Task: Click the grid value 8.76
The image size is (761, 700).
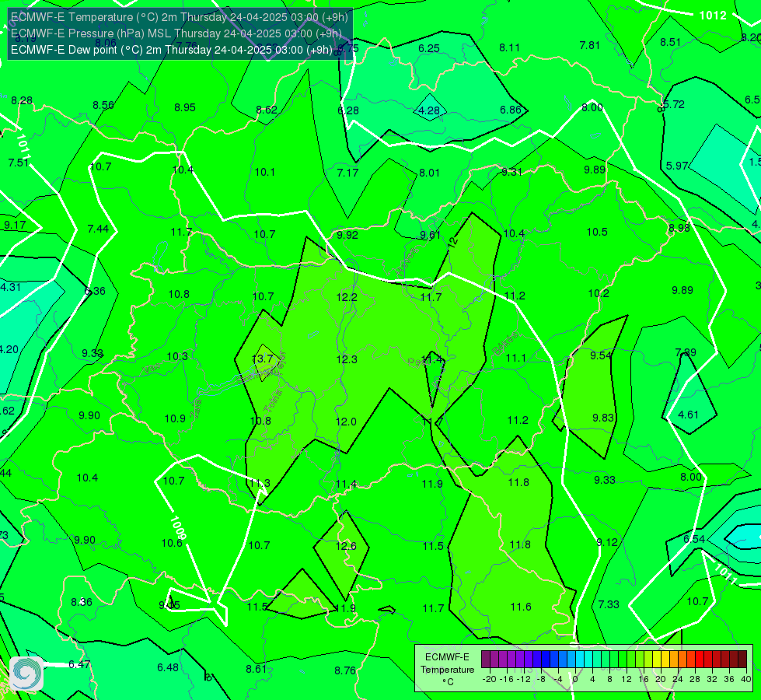Action: [x=345, y=670]
